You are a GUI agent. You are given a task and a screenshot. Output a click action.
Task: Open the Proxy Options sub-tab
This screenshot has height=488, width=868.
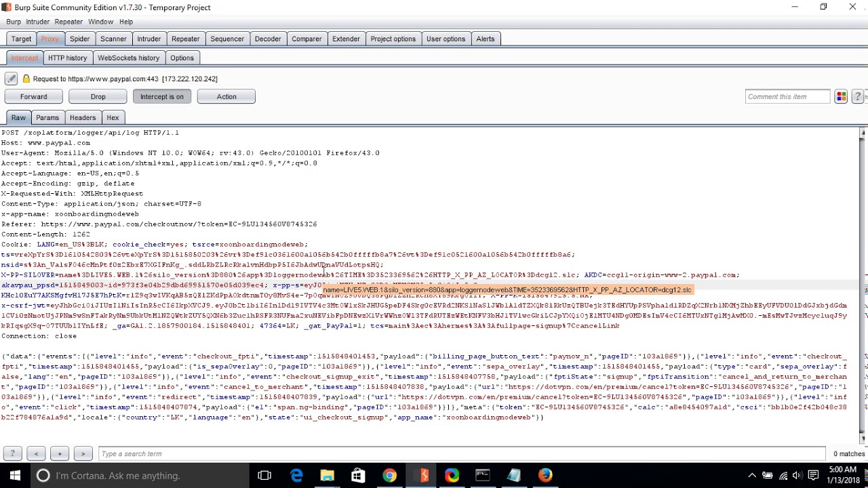click(x=182, y=58)
